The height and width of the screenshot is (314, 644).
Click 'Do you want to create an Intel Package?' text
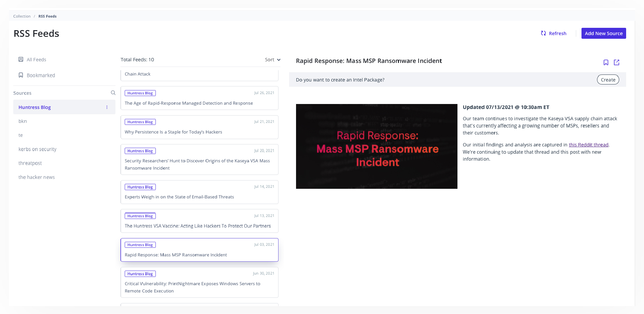coord(340,80)
